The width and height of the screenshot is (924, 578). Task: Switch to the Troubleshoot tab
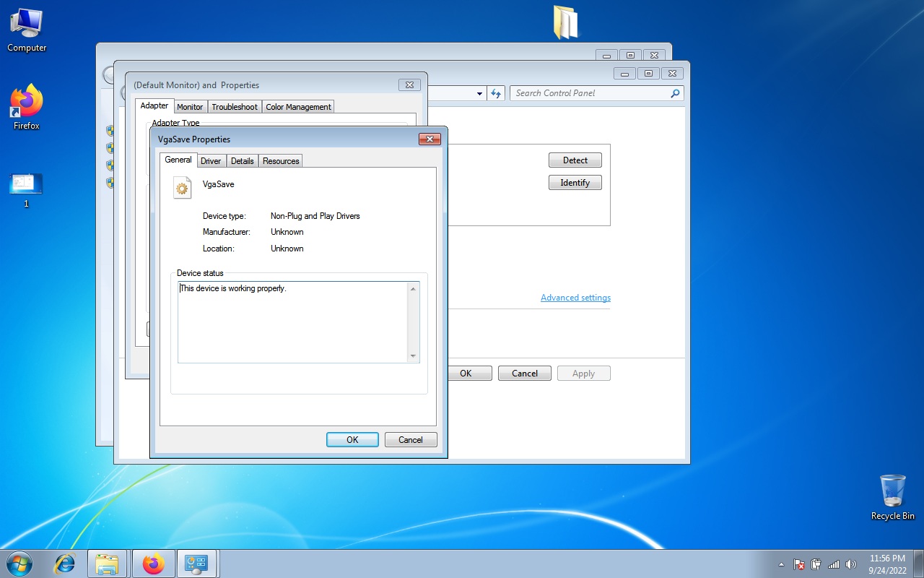(235, 107)
